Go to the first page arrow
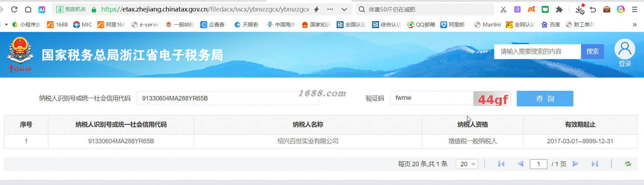This screenshot has width=644, height=185. click(x=501, y=164)
